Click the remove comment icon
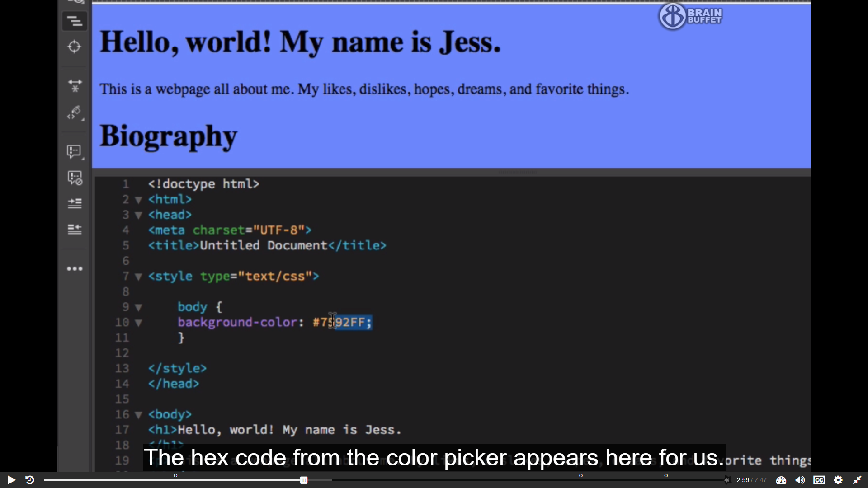 (75, 178)
